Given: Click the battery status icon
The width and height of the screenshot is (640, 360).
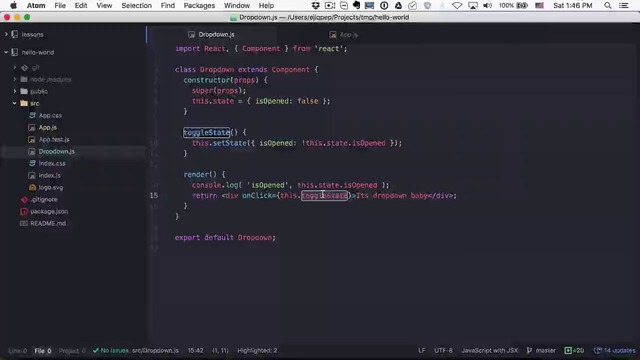Looking at the screenshot, I should tap(522, 5).
